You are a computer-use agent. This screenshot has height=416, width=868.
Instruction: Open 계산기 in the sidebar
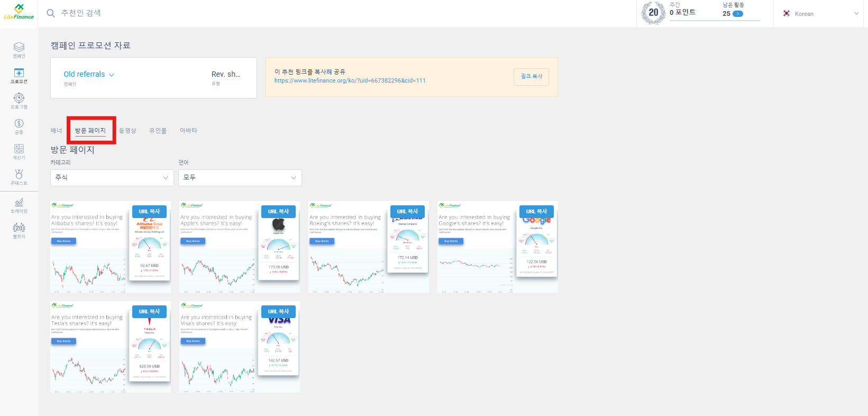pos(19,152)
